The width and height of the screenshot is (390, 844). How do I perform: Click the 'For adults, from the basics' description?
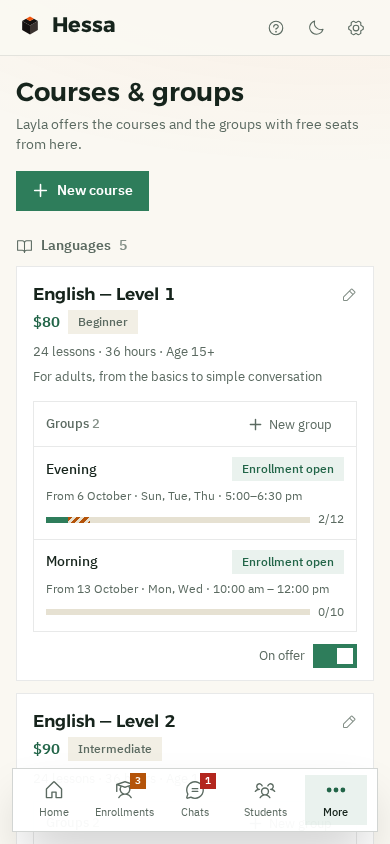[178, 377]
